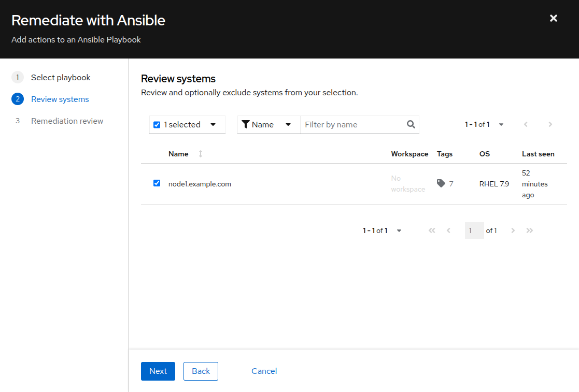Close the Remediate with Ansible dialog
Screen dimensions: 579x392
[x=553, y=18]
